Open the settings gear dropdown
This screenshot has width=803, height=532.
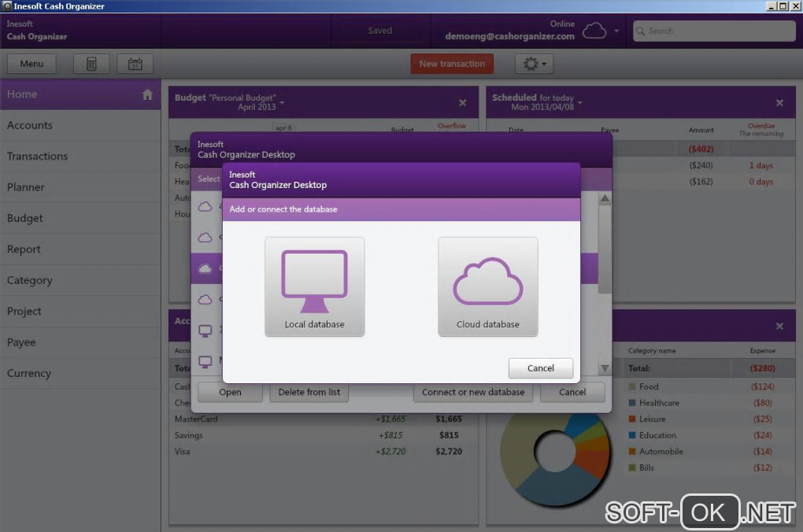point(534,64)
